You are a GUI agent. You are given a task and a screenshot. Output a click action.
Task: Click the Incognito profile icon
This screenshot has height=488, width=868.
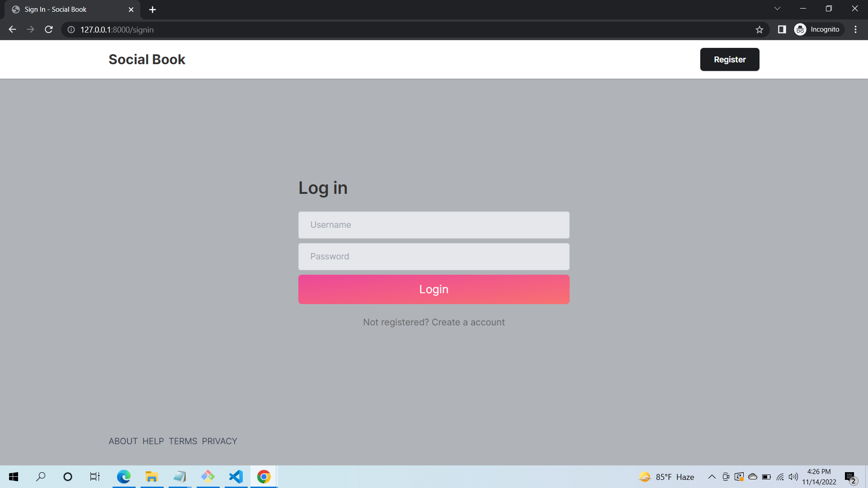point(800,29)
